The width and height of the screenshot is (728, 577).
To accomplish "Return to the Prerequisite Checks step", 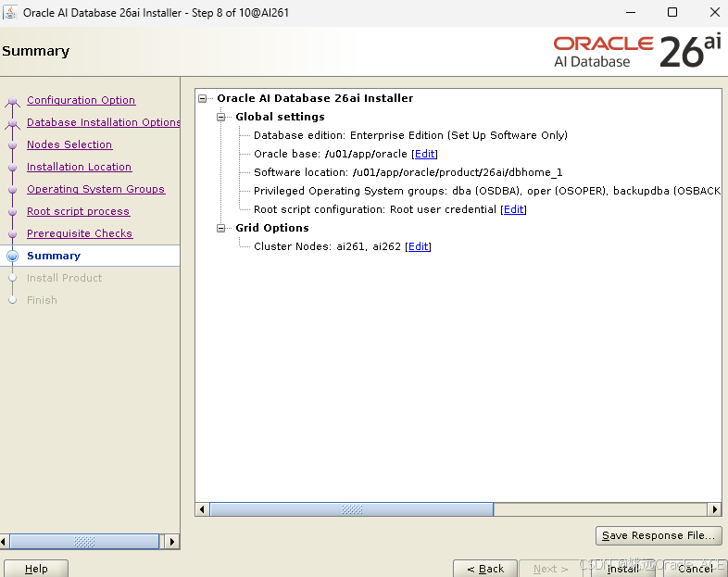I will [80, 234].
